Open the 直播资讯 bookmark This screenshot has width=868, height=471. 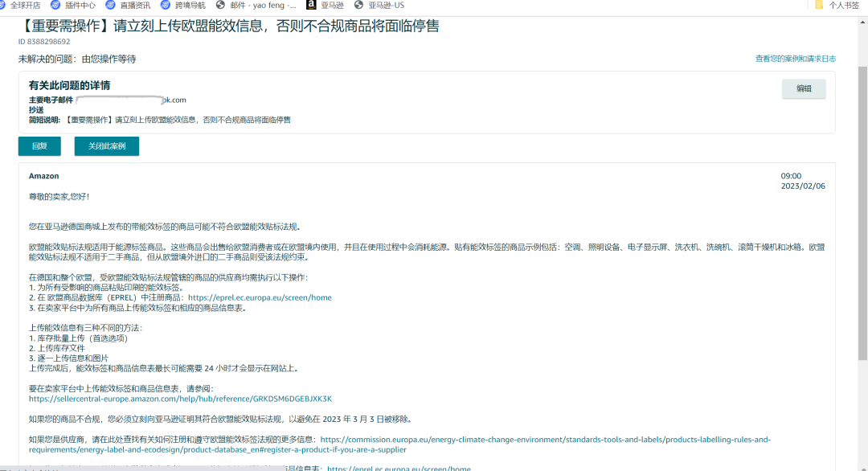(x=129, y=5)
